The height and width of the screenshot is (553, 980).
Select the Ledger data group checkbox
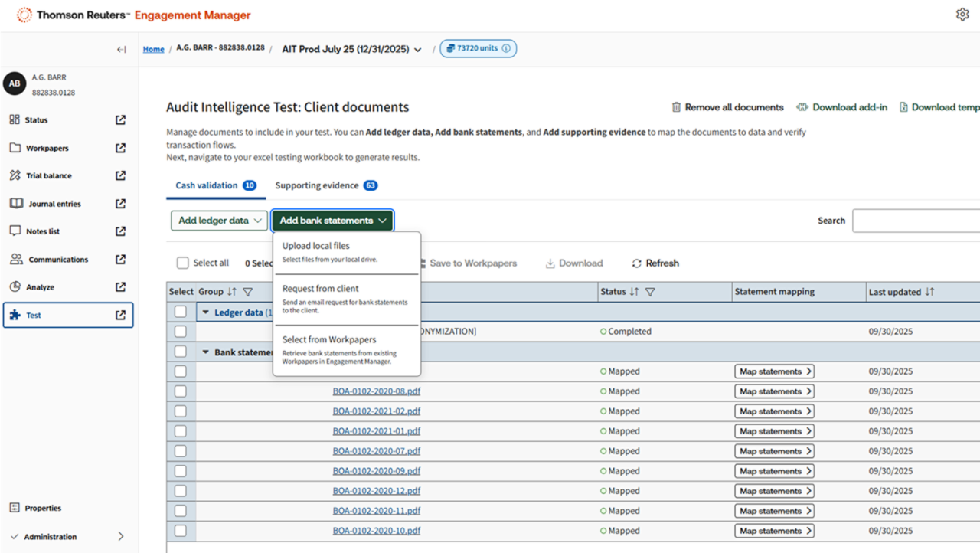coord(180,312)
